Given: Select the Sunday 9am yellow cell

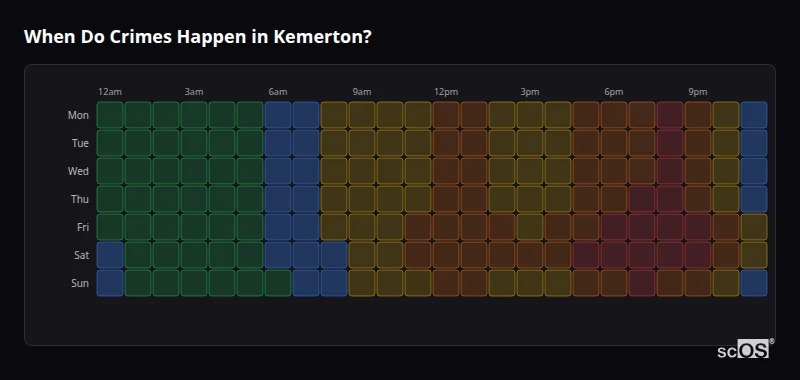Looking at the screenshot, I should [x=362, y=283].
